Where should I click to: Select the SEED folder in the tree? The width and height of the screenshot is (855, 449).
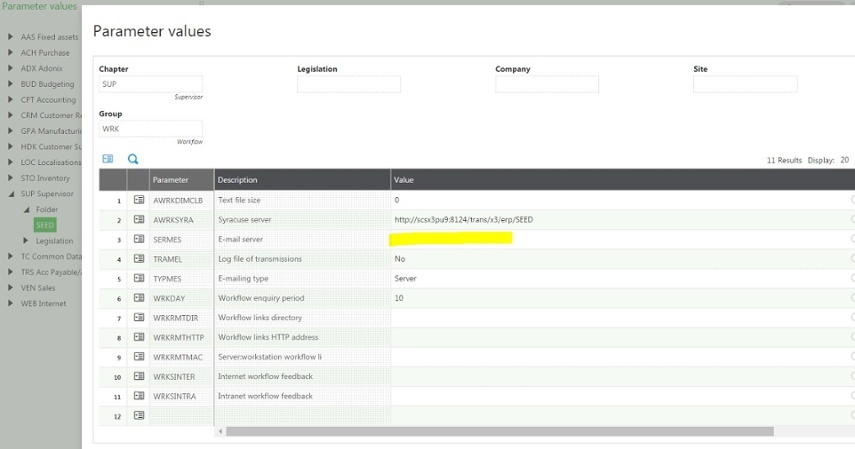(x=45, y=225)
